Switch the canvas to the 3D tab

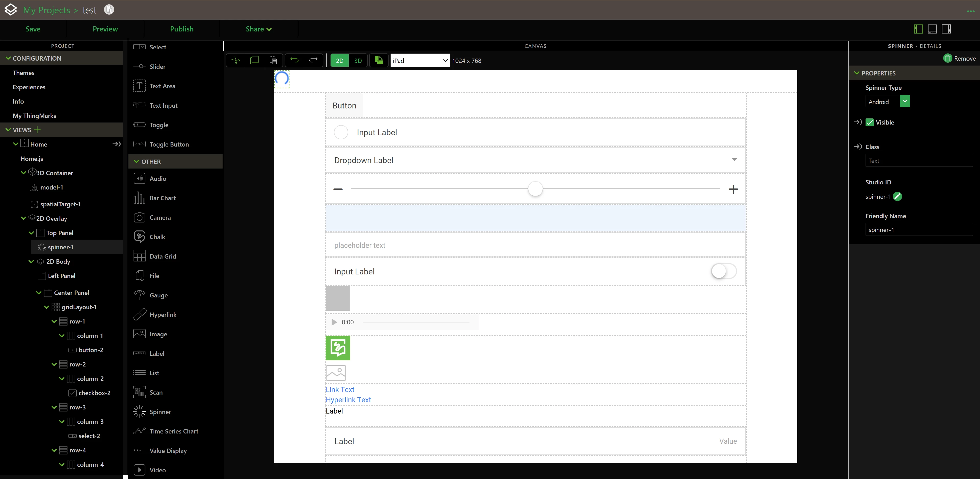[x=358, y=61]
